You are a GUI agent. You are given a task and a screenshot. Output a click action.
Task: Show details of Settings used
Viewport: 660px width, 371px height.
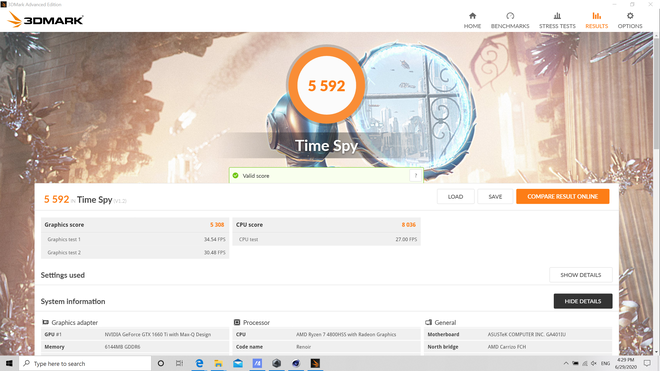coord(580,275)
